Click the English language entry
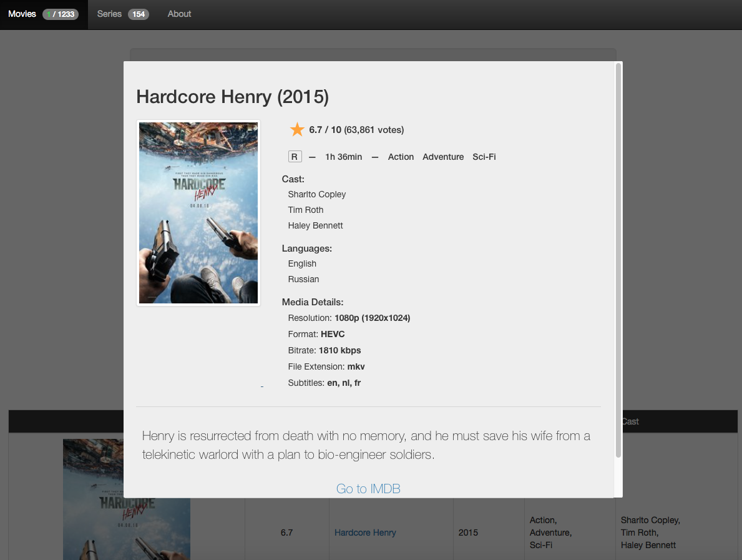The height and width of the screenshot is (560, 742). 302,263
